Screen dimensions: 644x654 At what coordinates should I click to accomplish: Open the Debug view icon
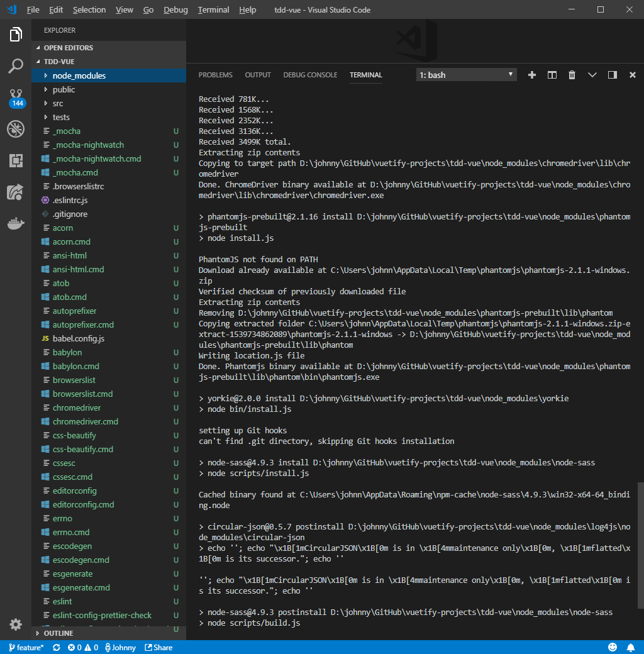click(x=16, y=129)
